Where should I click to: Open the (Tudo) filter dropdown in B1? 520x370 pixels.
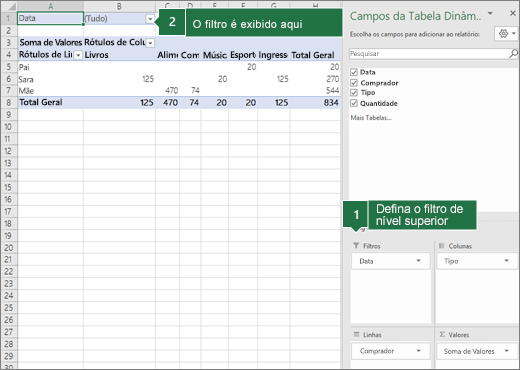pyautogui.click(x=150, y=19)
